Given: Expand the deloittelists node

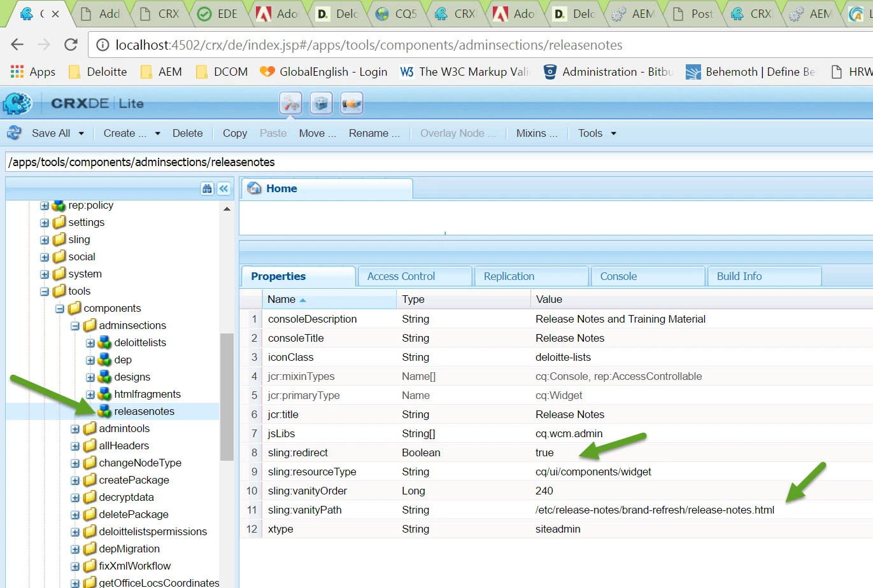Looking at the screenshot, I should coord(90,343).
